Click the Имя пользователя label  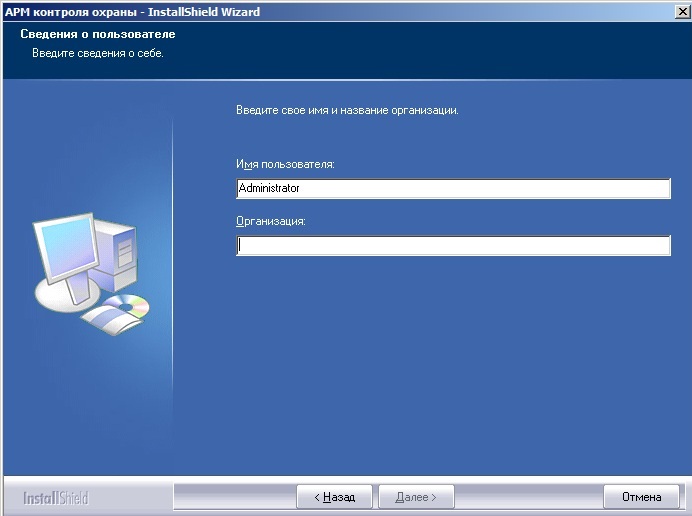point(285,164)
